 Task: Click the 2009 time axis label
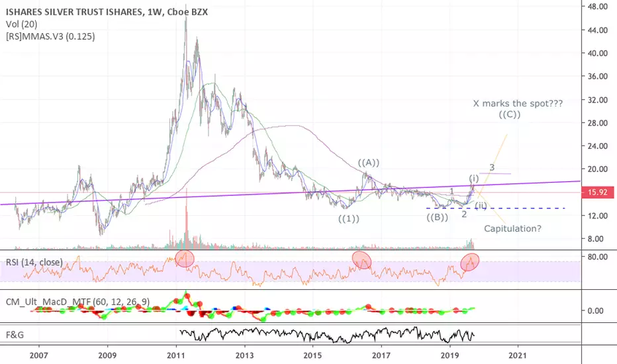tap(107, 356)
